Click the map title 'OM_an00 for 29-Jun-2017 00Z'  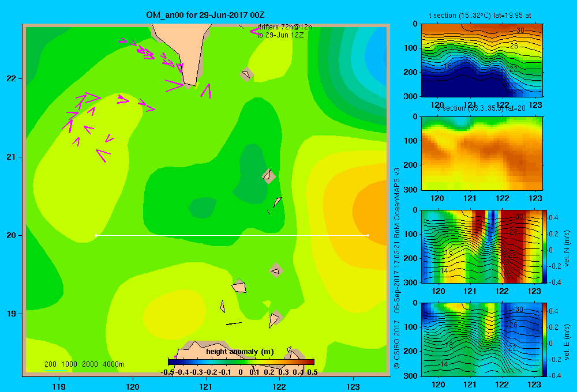(205, 15)
